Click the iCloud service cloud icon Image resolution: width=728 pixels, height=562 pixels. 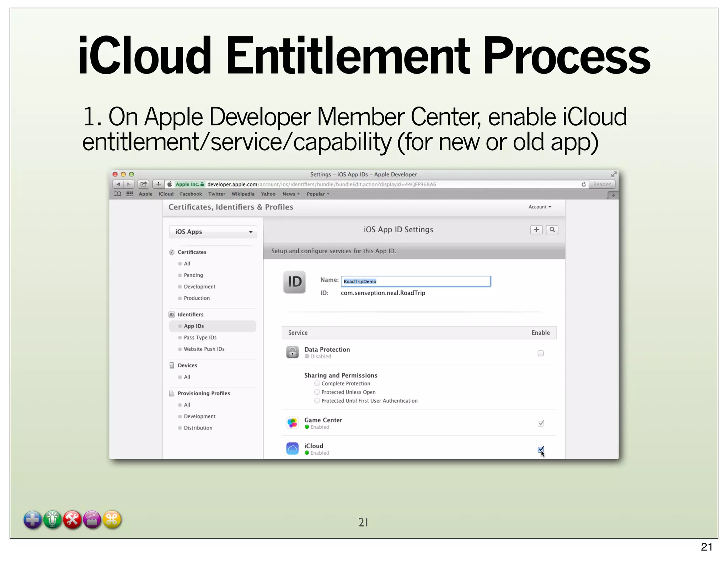(x=292, y=448)
